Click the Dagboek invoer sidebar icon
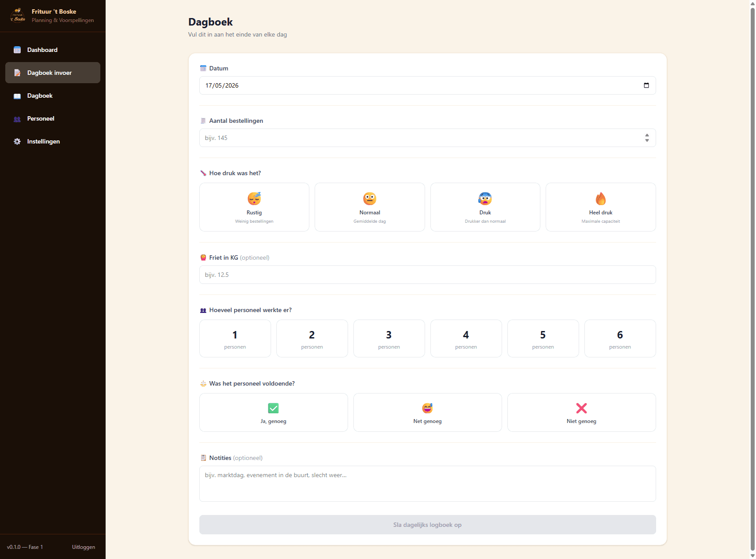Screen dimensions: 756x559 [x=17, y=73]
